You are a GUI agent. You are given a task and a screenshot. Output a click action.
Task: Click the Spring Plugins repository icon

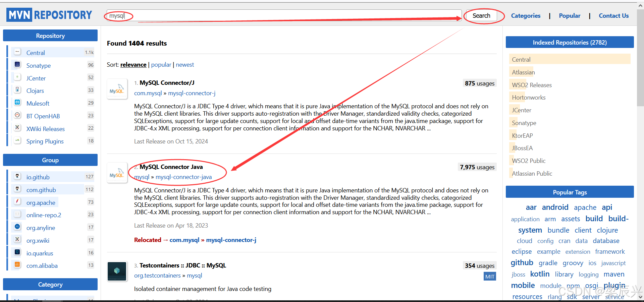point(17,140)
